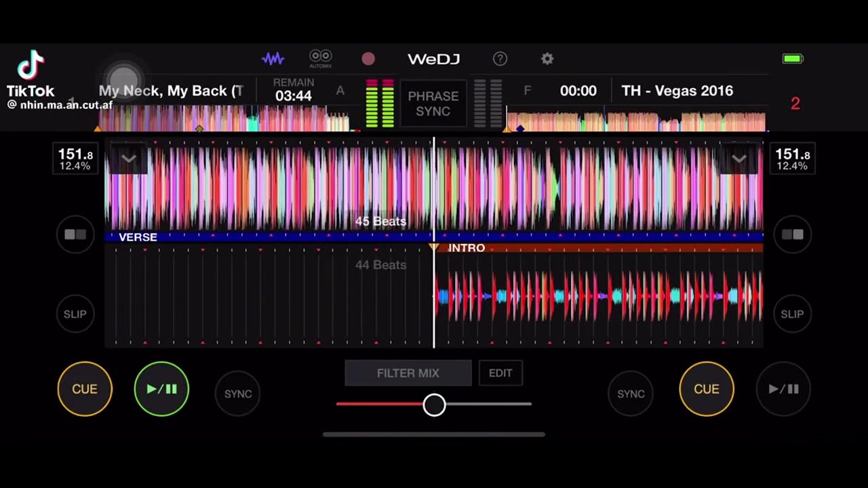Image resolution: width=868 pixels, height=488 pixels.
Task: Click the key indicator A
Action: [x=340, y=91]
